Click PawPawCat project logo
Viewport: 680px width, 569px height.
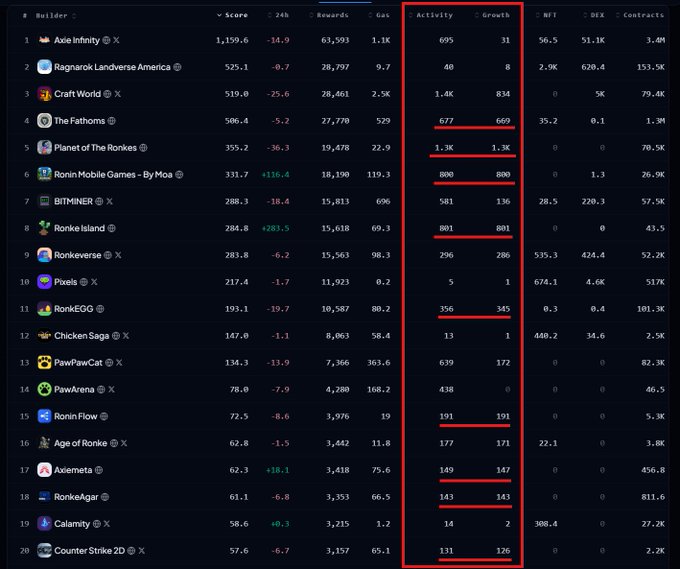point(44,363)
